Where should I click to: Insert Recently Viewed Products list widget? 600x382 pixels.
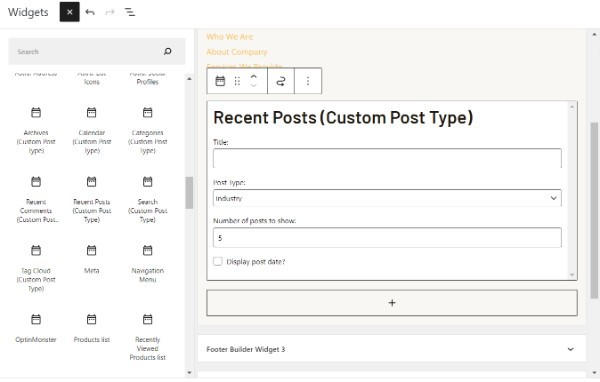pos(147,337)
